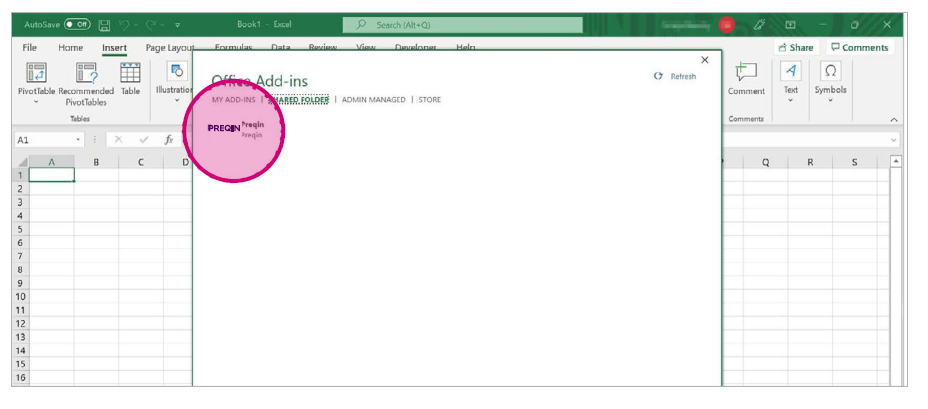The height and width of the screenshot is (409, 928).
Task: Select column A header
Action: click(51, 162)
